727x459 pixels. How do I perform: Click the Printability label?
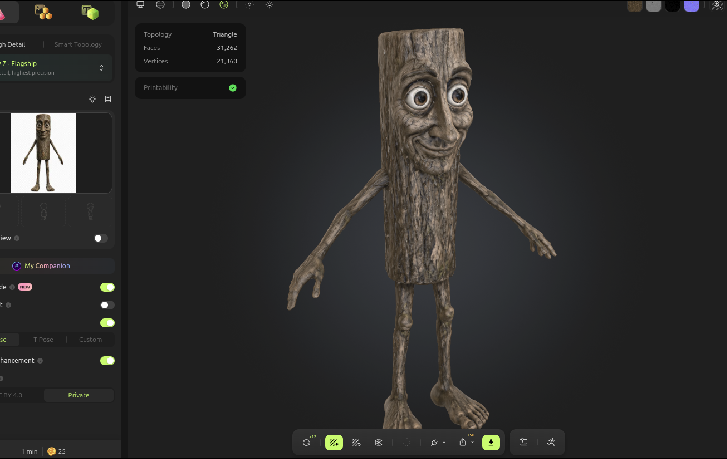coord(160,88)
